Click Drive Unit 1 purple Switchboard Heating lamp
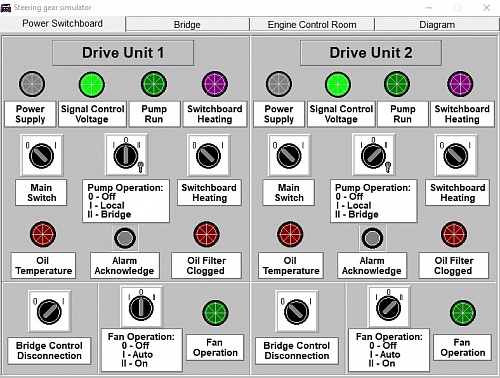This screenshot has width=500, height=378. click(215, 84)
